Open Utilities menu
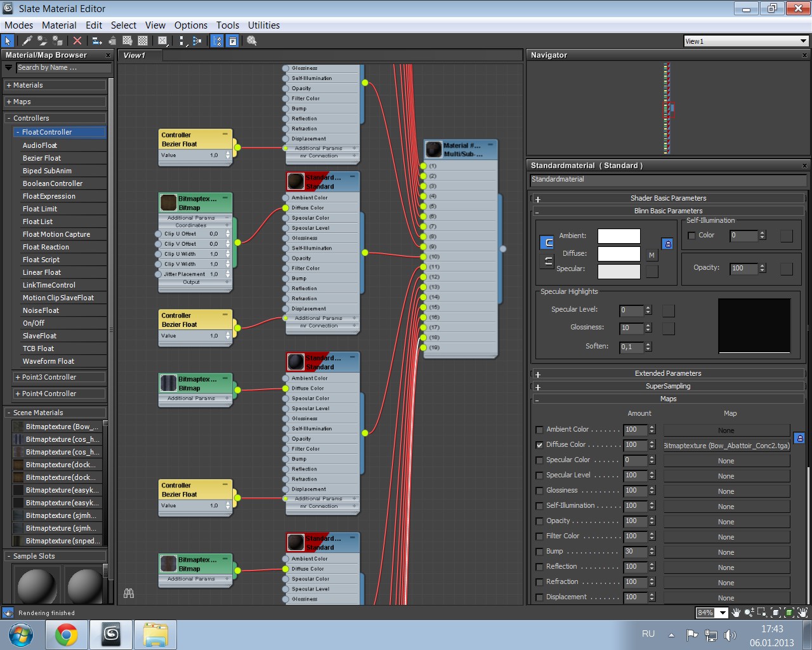The image size is (812, 650). [x=264, y=25]
